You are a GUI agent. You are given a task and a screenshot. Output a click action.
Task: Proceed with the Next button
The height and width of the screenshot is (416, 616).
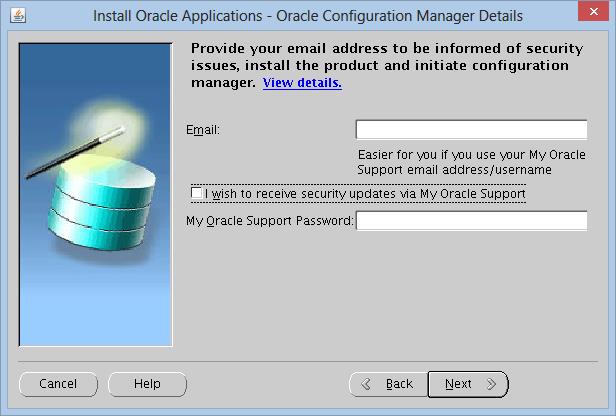pyautogui.click(x=468, y=384)
